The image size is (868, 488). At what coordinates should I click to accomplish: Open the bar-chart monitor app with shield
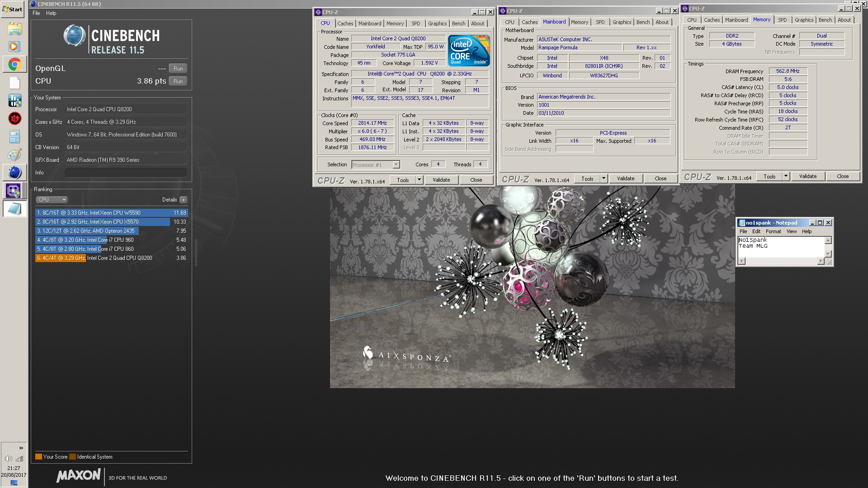click(14, 101)
